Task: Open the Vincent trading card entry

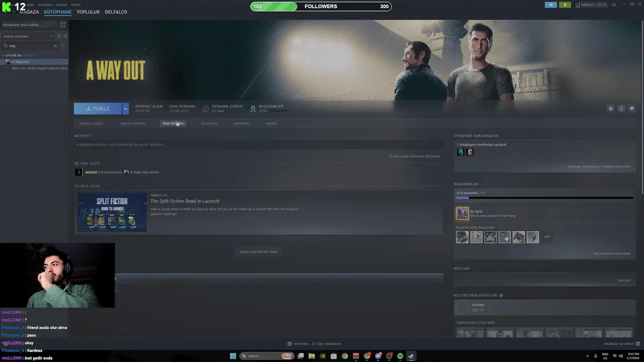Action: click(544, 307)
